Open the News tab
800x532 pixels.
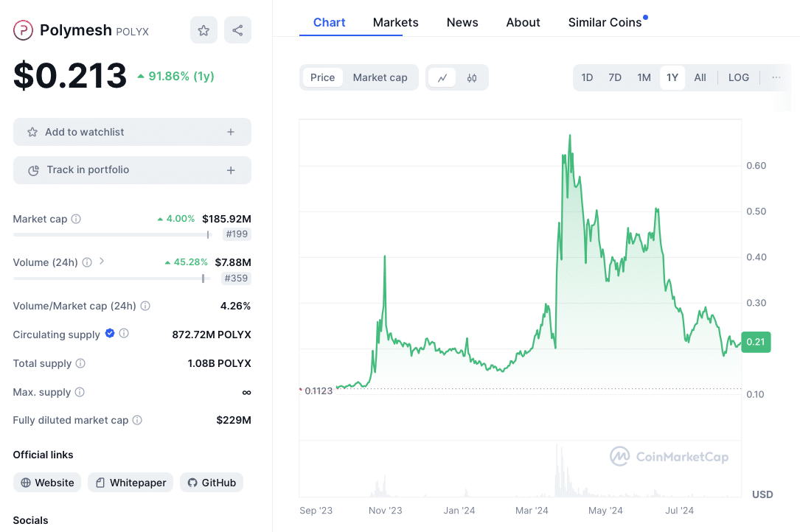coord(462,22)
